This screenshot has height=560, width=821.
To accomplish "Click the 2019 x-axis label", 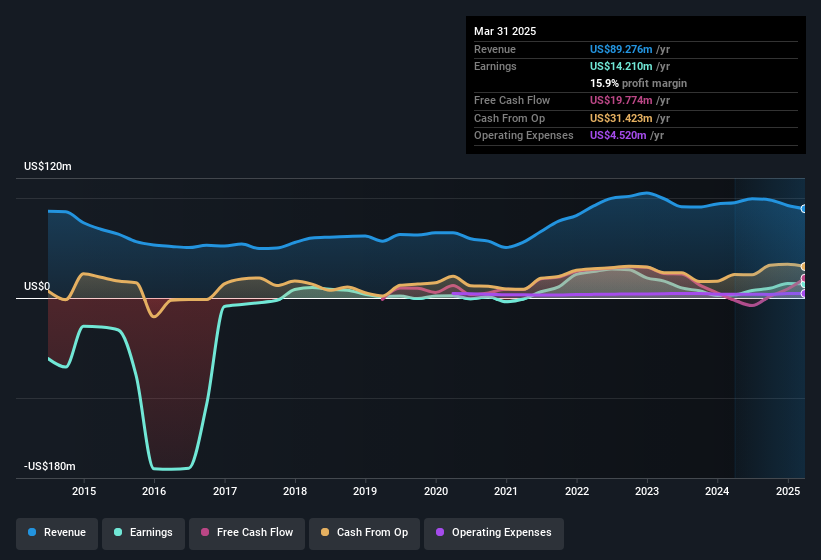I will point(365,491).
